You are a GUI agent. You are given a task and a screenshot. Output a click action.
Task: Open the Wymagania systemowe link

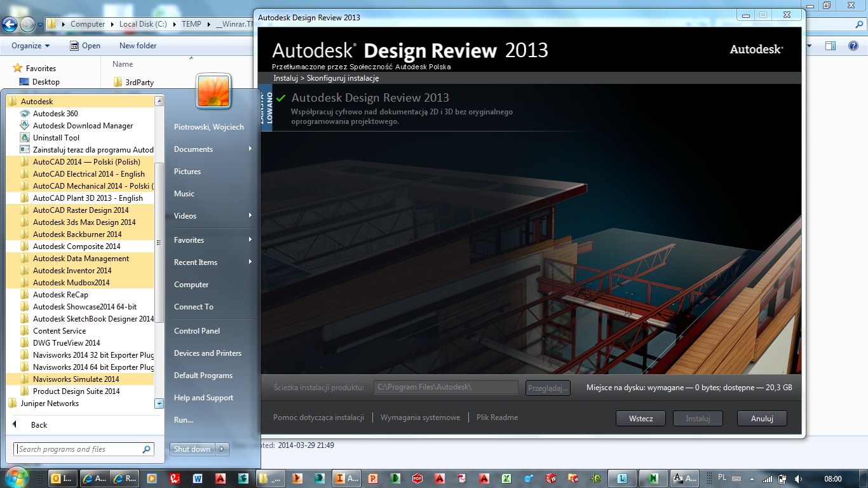(x=420, y=417)
